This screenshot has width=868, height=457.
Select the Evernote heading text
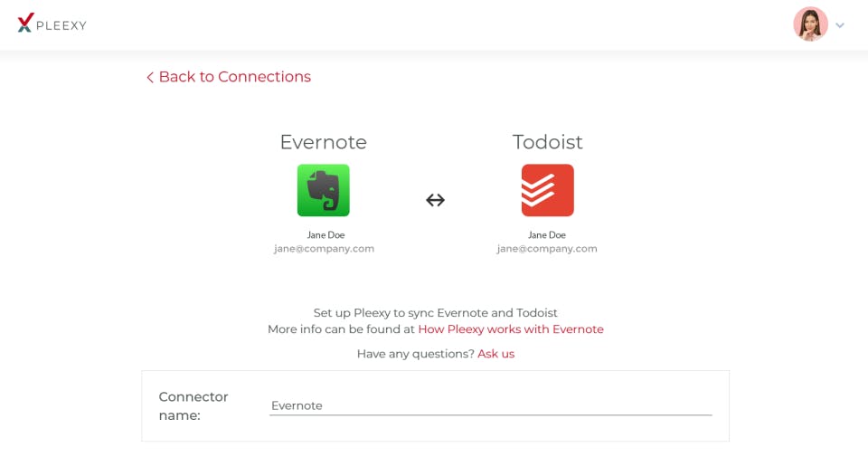pos(323,142)
